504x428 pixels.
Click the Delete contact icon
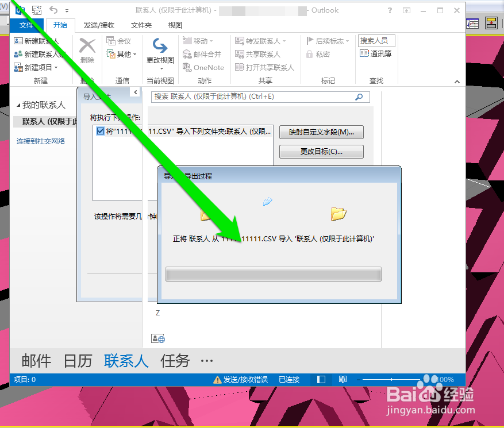coord(87,51)
